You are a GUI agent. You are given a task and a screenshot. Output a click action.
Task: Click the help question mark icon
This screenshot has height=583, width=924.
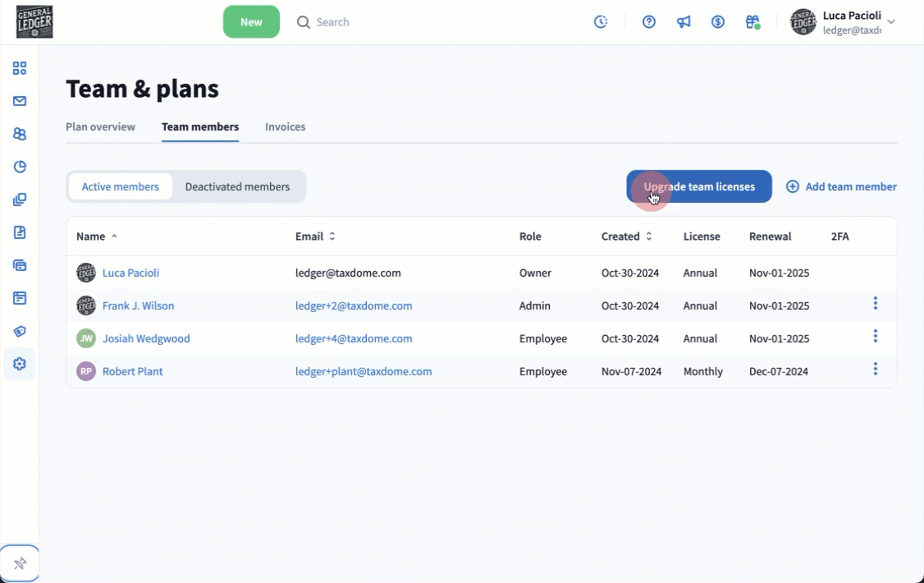pyautogui.click(x=649, y=22)
